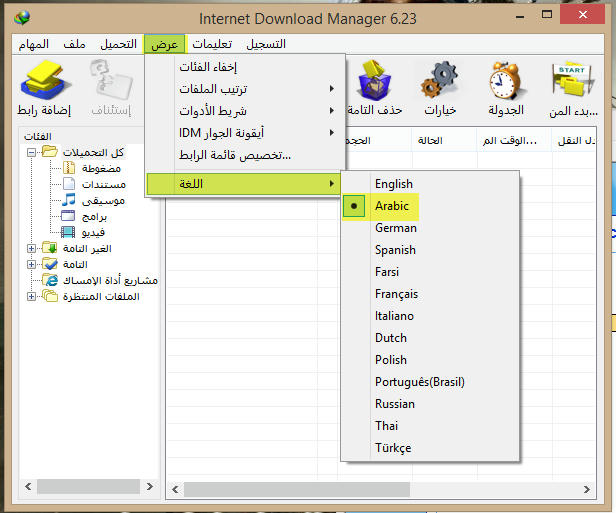
Task: Open the Arrange Files submenu (ترتيب الملفات)
Action: 244,89
